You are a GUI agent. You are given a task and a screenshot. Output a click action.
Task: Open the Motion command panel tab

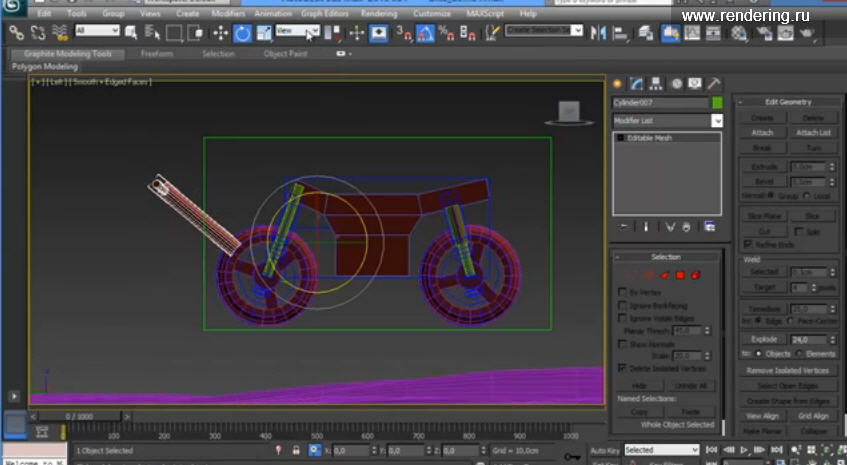pos(676,84)
